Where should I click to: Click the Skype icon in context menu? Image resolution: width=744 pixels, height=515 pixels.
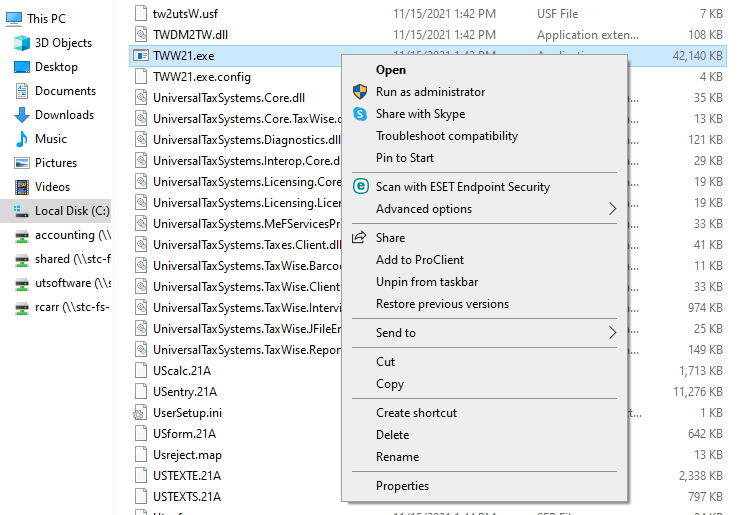click(360, 114)
